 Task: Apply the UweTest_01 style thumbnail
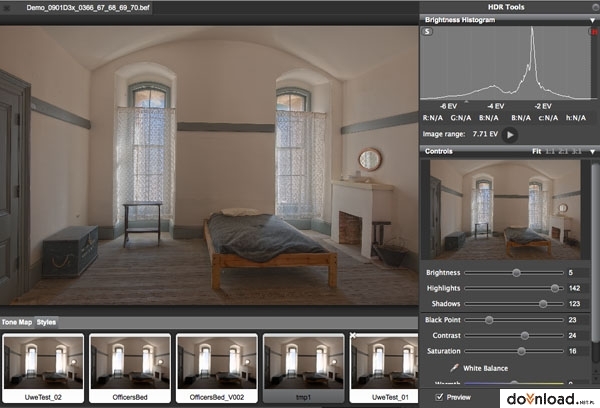tap(385, 368)
